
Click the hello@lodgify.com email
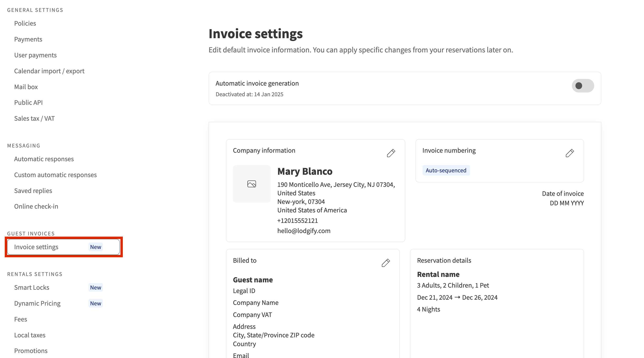[x=304, y=231]
